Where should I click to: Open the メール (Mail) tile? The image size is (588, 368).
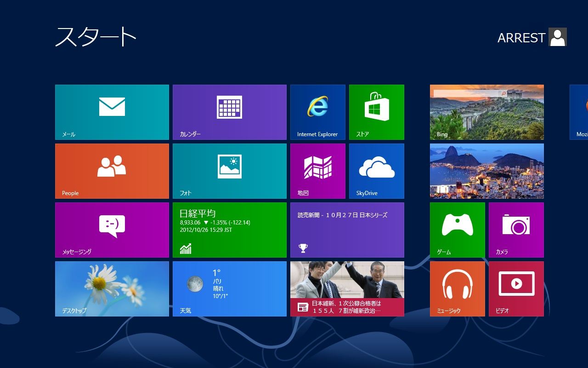112,112
